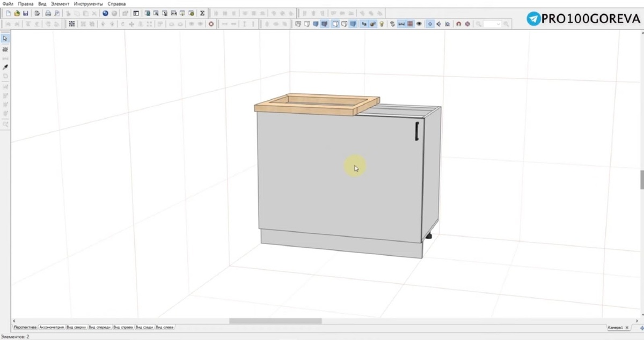Switch to the Вид сзади tab
Viewport: 644px width, 340px height.
coord(145,327)
